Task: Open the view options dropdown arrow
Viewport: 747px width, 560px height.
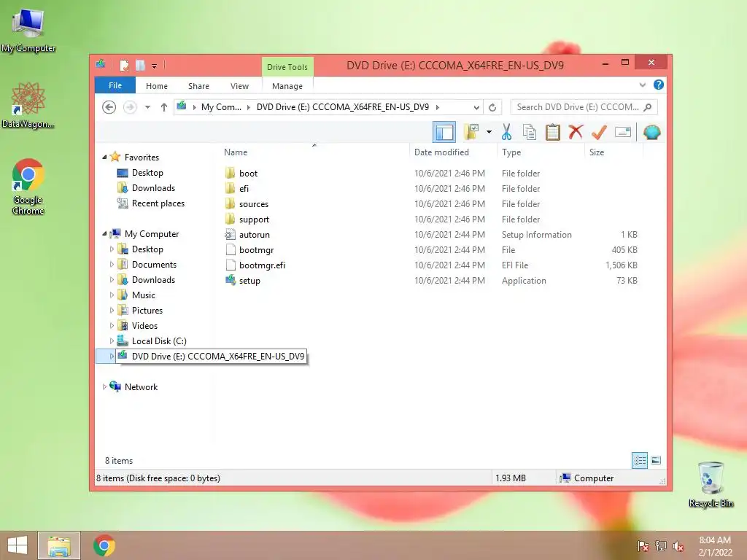Action: coord(489,132)
